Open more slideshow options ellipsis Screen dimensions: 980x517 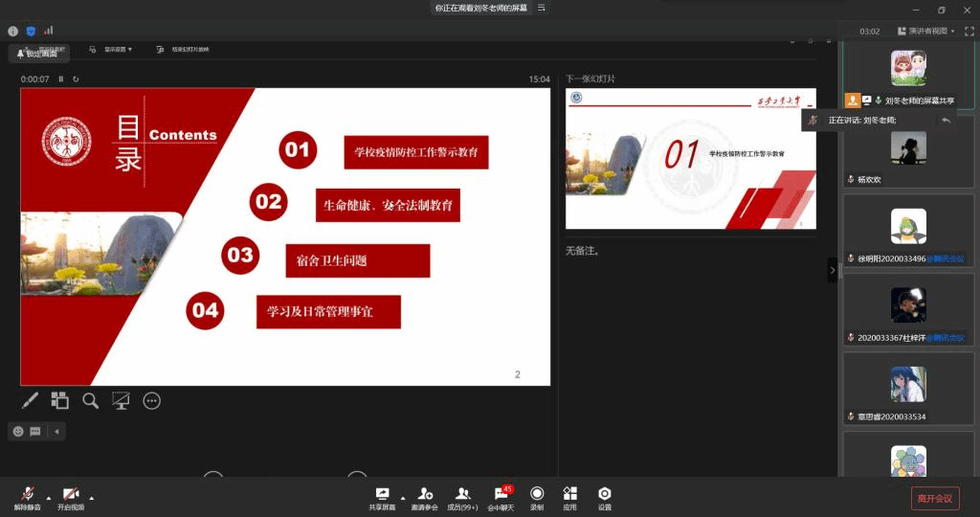pyautogui.click(x=151, y=401)
